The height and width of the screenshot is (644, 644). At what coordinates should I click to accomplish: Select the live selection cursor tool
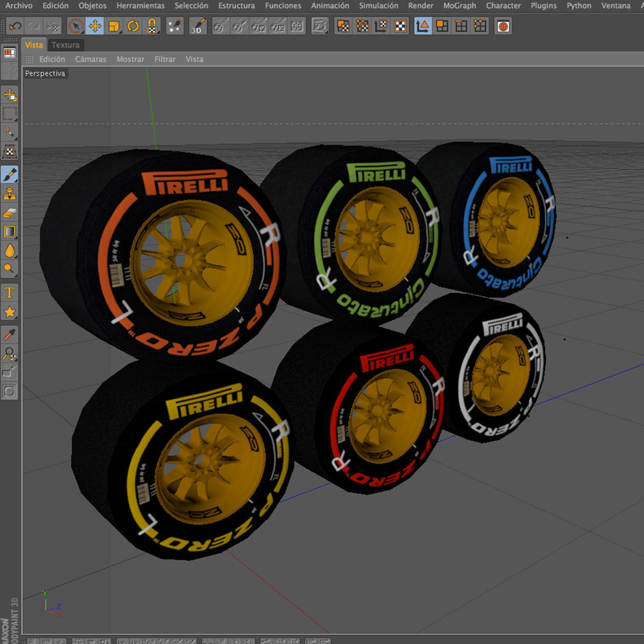[x=76, y=26]
